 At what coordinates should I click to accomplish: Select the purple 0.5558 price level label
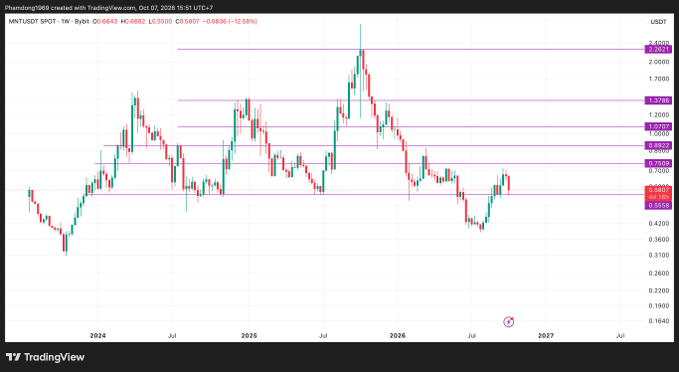click(x=658, y=206)
